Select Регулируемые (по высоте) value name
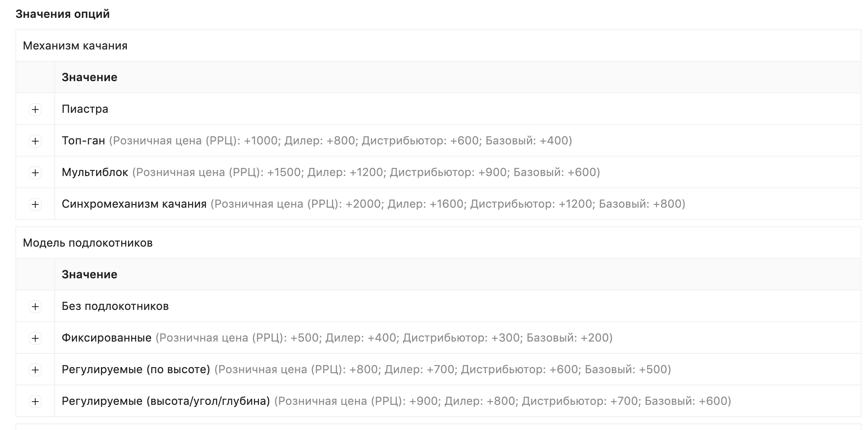The image size is (868, 430). [136, 370]
